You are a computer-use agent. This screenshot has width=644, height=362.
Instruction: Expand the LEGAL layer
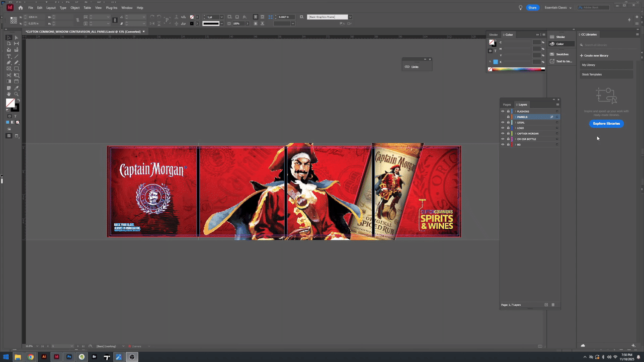pos(515,122)
